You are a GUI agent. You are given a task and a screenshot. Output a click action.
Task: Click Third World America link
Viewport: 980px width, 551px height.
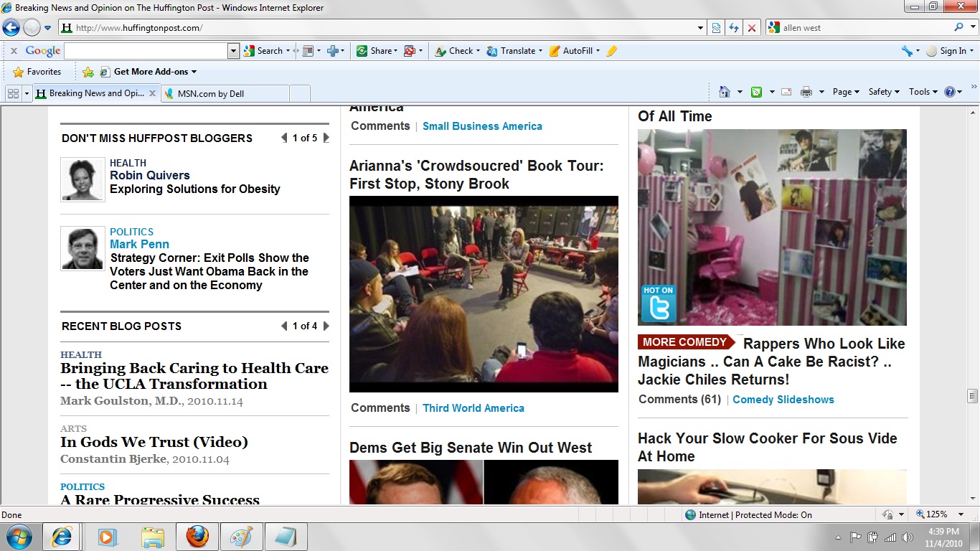point(473,408)
